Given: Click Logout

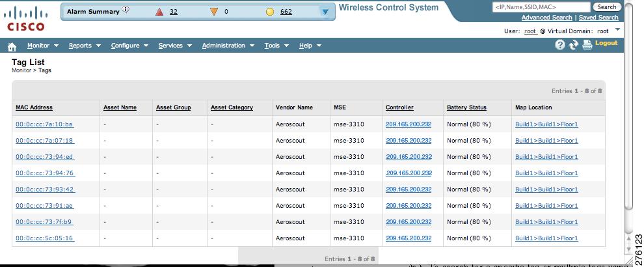Looking at the screenshot, I should [606, 43].
